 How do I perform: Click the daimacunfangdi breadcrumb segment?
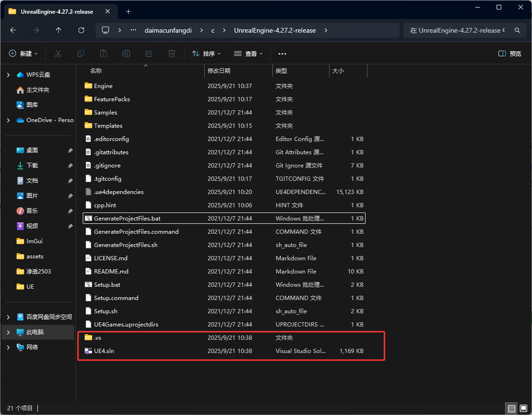168,30
